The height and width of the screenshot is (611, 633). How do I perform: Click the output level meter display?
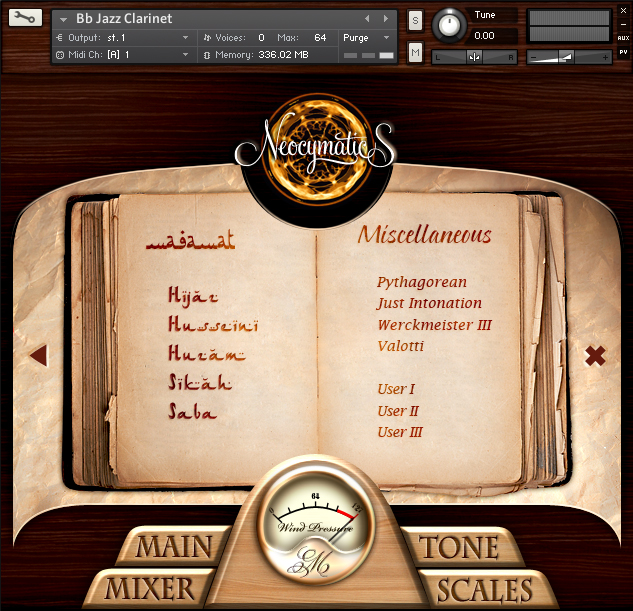pos(569,26)
